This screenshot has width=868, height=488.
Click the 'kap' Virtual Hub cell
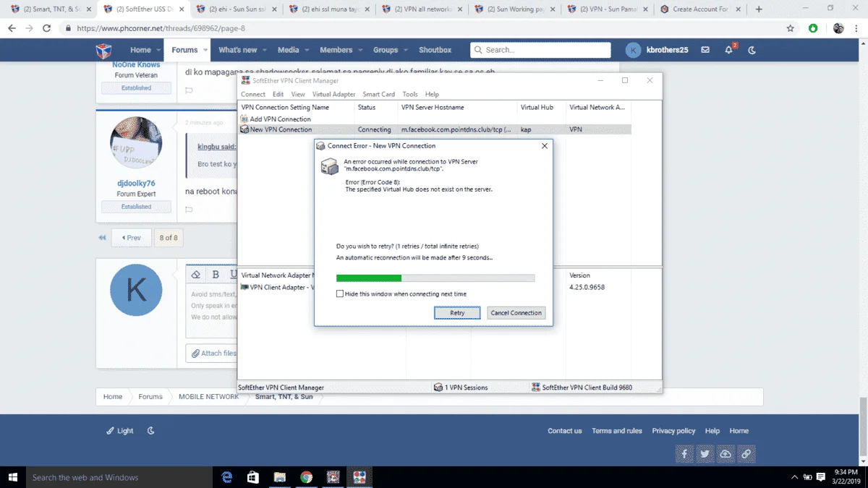pyautogui.click(x=526, y=129)
